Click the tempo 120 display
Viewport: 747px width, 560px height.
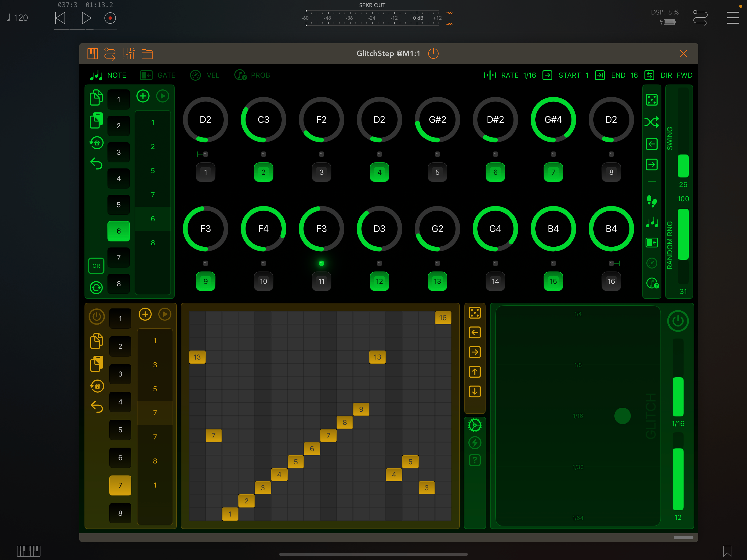click(x=17, y=18)
